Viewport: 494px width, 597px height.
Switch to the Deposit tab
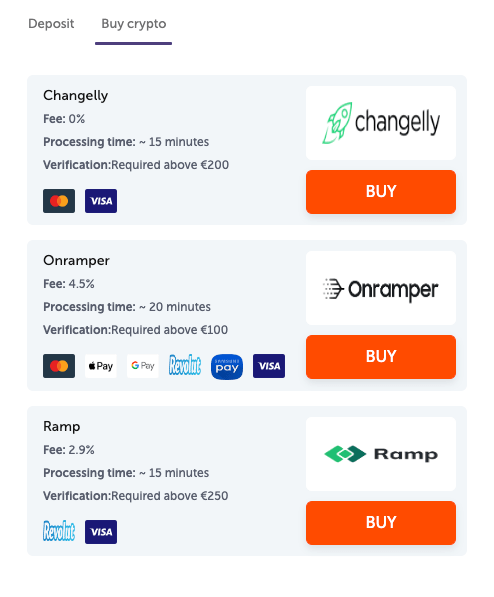51,24
